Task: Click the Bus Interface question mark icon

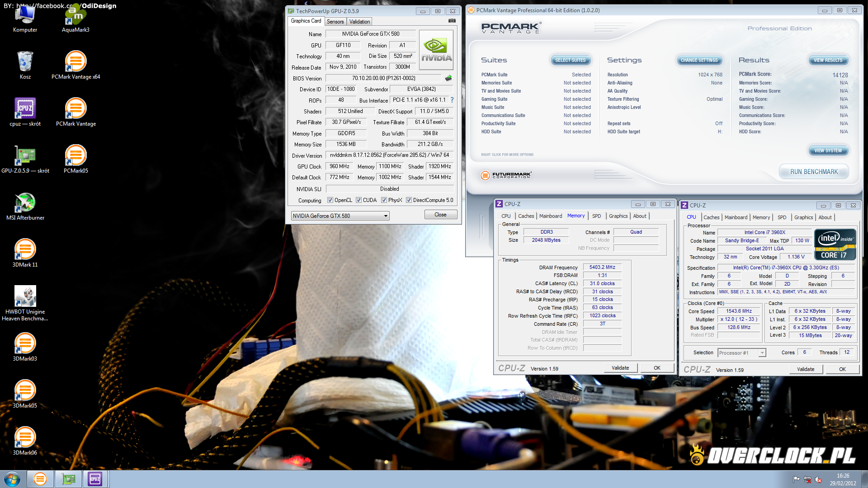Action: (x=452, y=100)
